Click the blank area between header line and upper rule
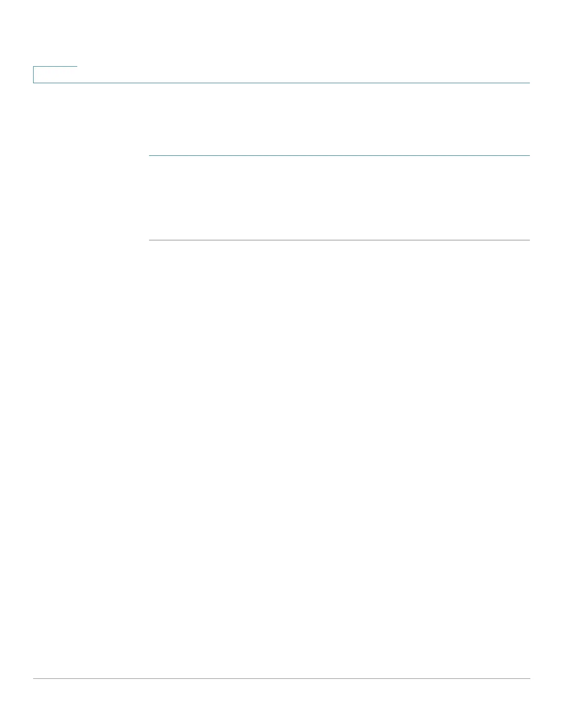Image resolution: width=563 pixels, height=728 pixels. 339,119
